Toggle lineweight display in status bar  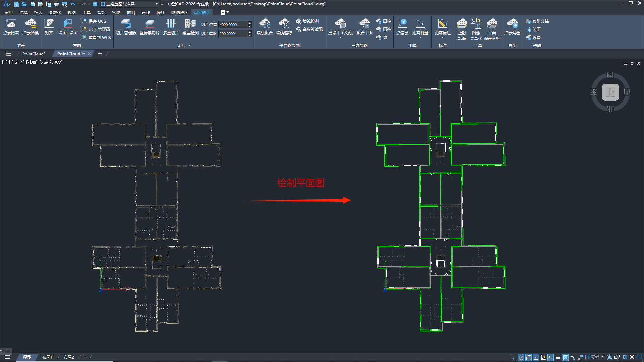[x=558, y=357]
